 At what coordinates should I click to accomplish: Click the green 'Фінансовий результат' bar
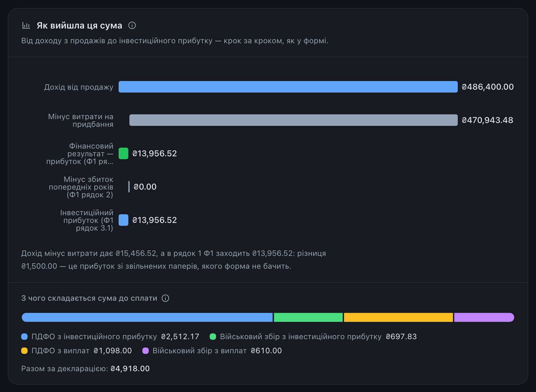[123, 153]
